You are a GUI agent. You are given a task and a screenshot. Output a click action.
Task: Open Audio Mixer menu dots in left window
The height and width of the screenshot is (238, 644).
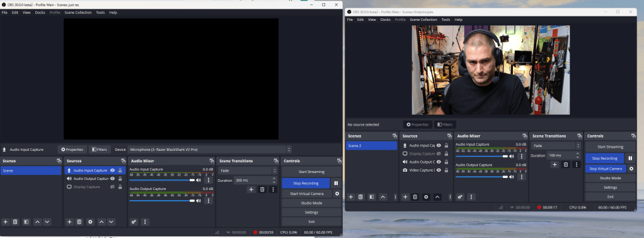tap(145, 222)
